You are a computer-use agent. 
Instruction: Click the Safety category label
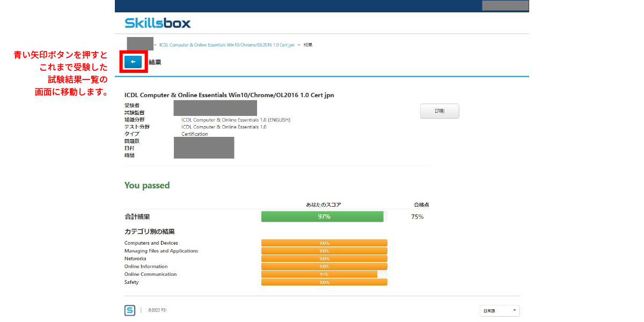coord(131,282)
